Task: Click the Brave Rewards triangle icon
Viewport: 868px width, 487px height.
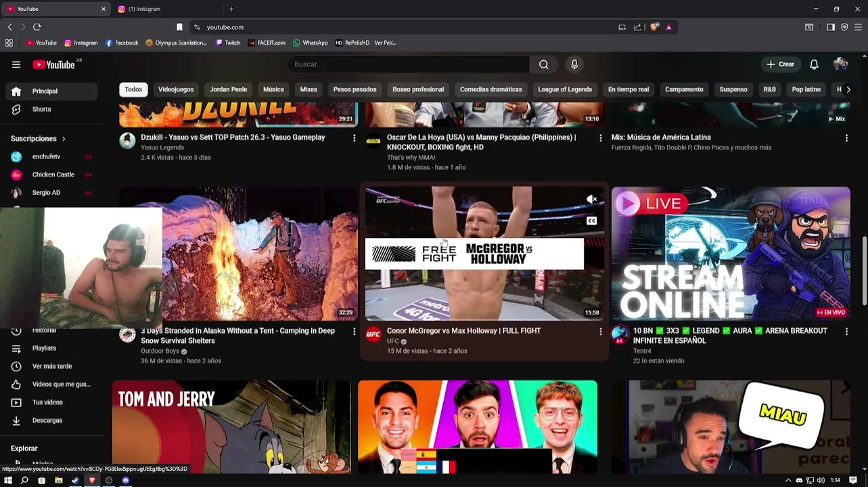Action: (668, 27)
